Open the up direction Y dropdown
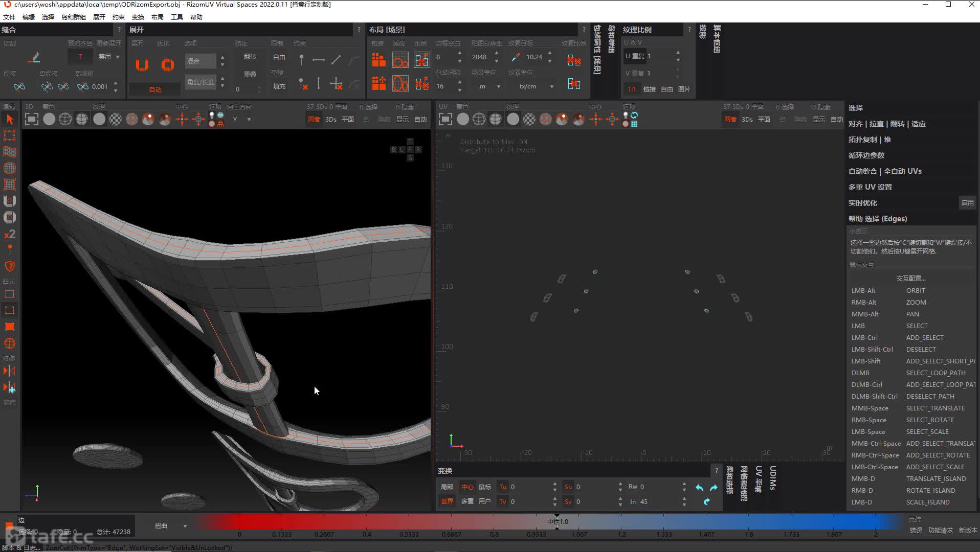This screenshot has width=980, height=552. point(242,119)
